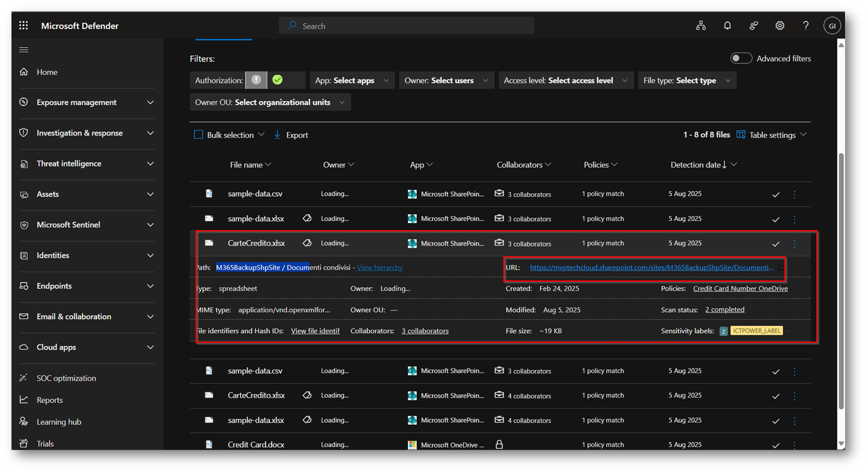
Task: Select the green authorized filter icon
Action: [278, 80]
